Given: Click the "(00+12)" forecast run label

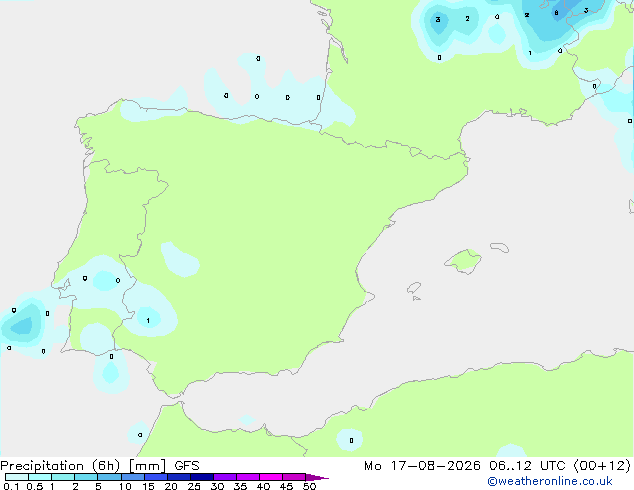Looking at the screenshot, I should pos(602,466).
